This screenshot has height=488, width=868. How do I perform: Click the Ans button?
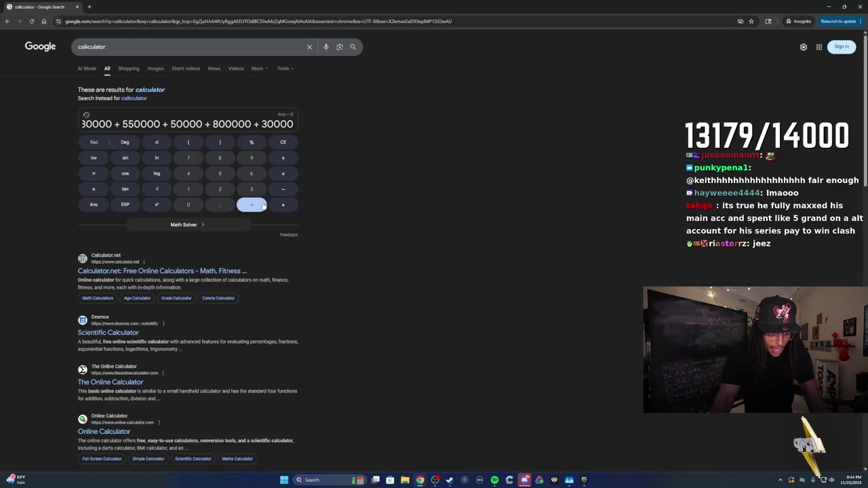94,205
